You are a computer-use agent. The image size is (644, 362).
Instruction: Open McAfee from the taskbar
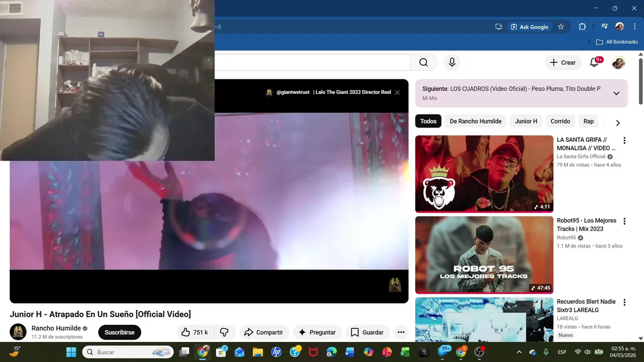tap(313, 352)
